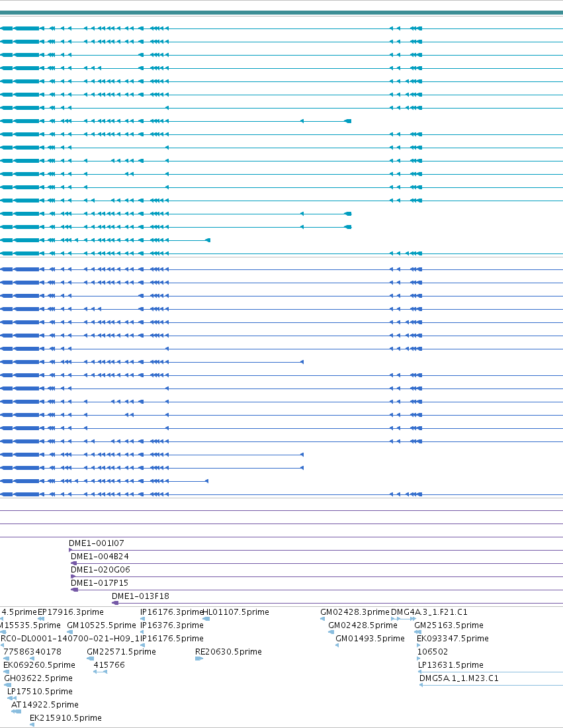The image size is (563, 728).
Task: Click the GM01493.5prime EST label
Action: click(x=370, y=639)
